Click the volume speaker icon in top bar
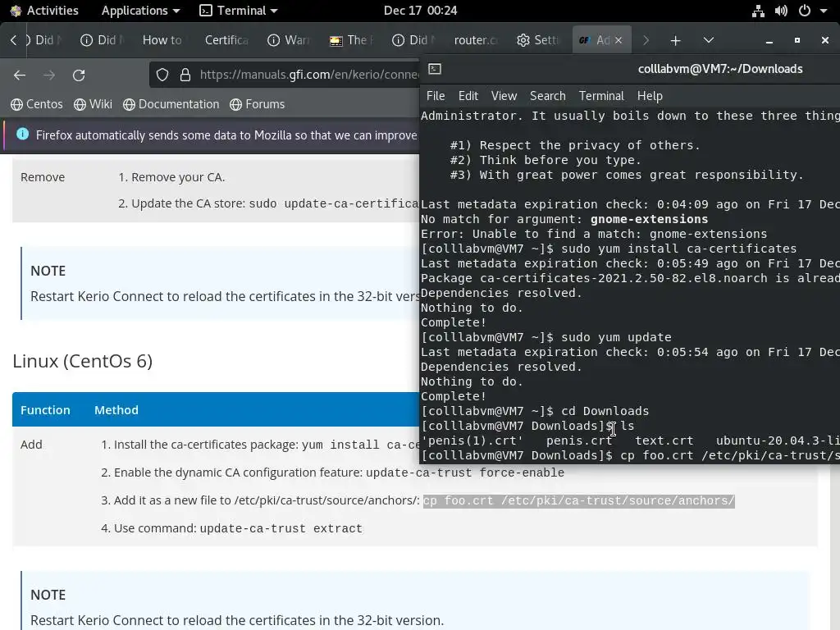 click(781, 11)
